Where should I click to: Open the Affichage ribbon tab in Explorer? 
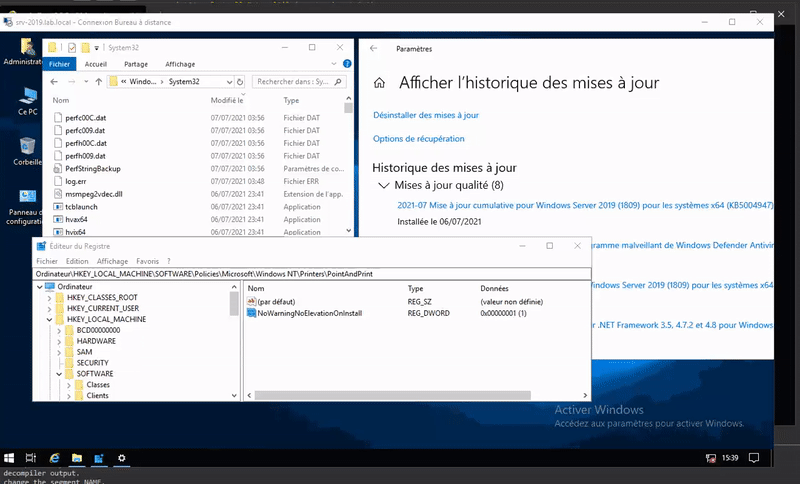(180, 64)
